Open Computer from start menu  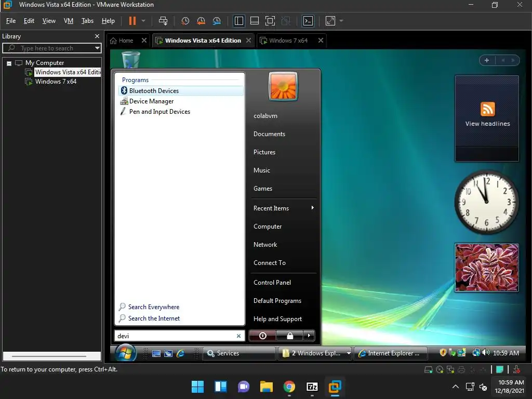[x=268, y=227]
